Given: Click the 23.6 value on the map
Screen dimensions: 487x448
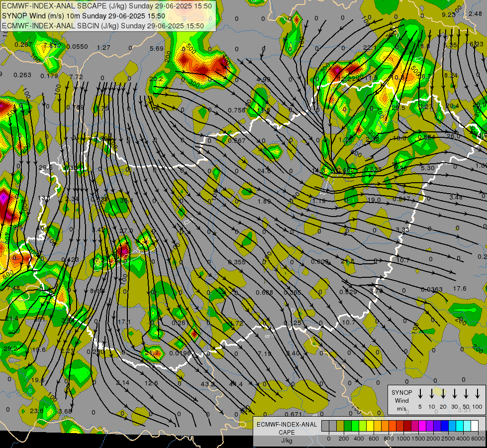Looking at the screenshot, I should click(x=37, y=411).
